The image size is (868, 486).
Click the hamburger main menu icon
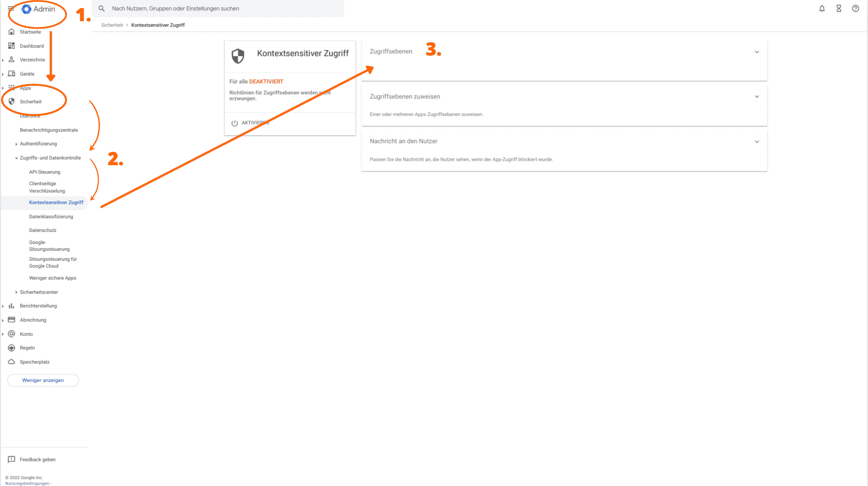tap(11, 9)
